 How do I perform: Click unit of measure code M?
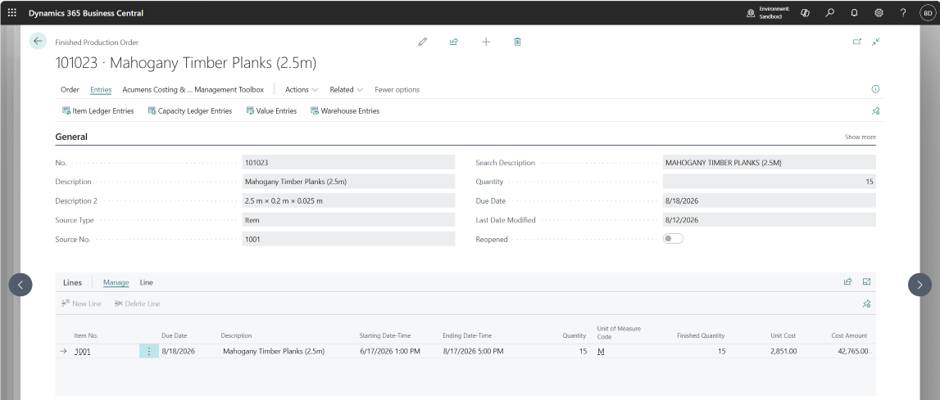601,351
